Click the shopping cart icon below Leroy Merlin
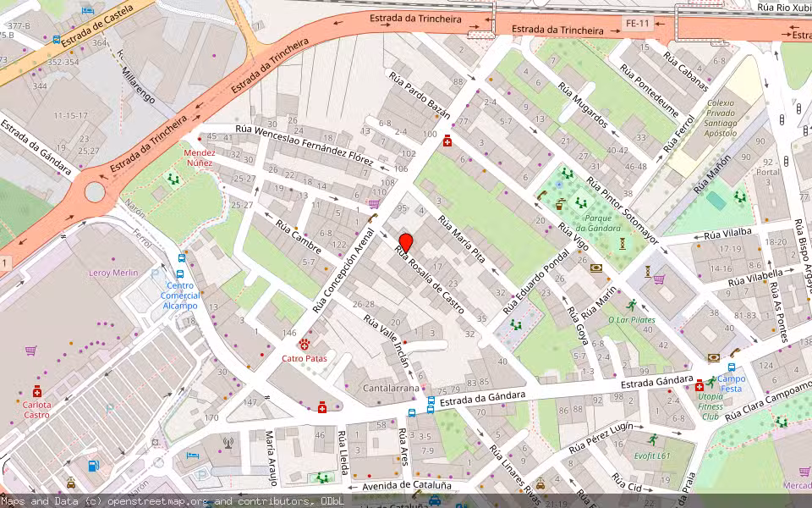Screen dimensions: 812x508 30,351
